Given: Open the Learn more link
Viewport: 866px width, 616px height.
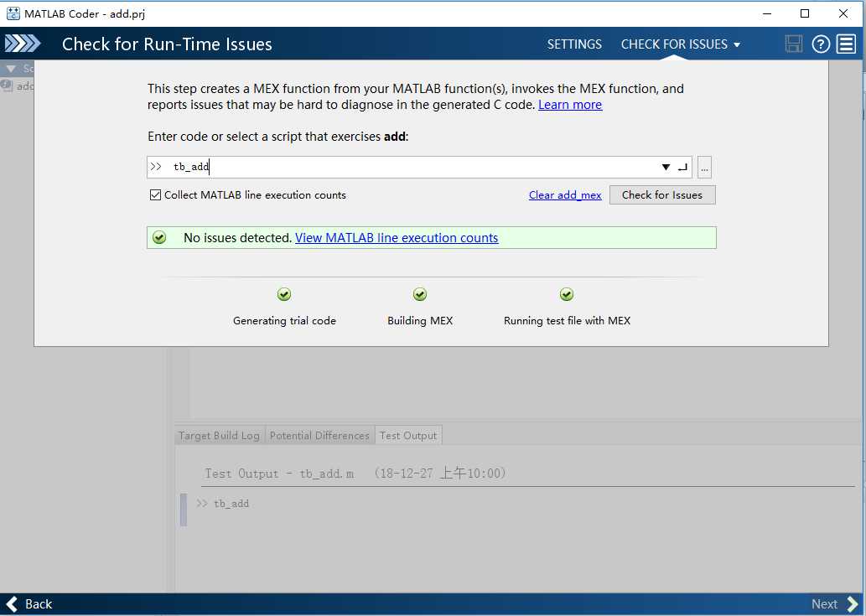Looking at the screenshot, I should click(570, 105).
